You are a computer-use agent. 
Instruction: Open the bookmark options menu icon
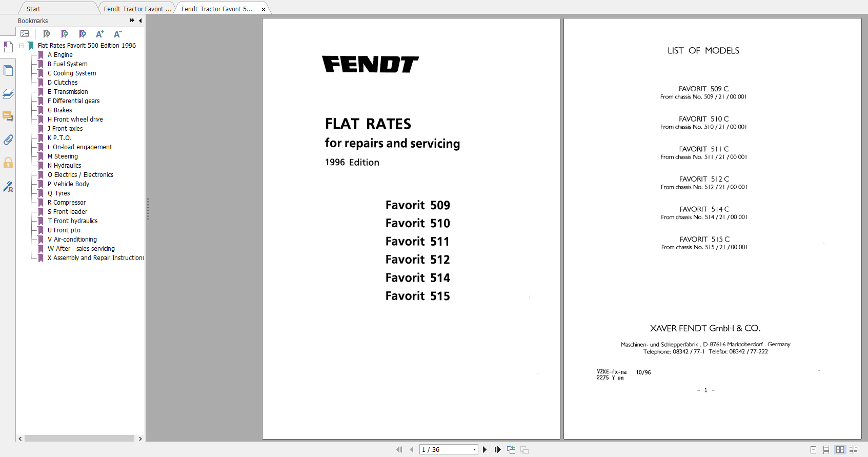(x=25, y=34)
